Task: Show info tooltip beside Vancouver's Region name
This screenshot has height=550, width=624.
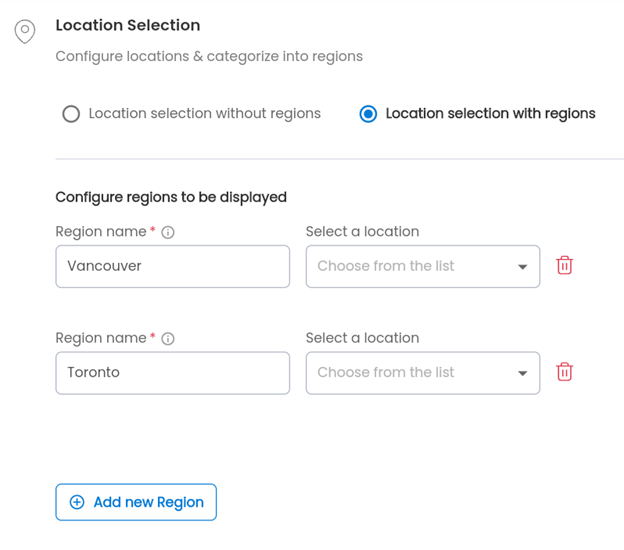Action: click(x=168, y=232)
